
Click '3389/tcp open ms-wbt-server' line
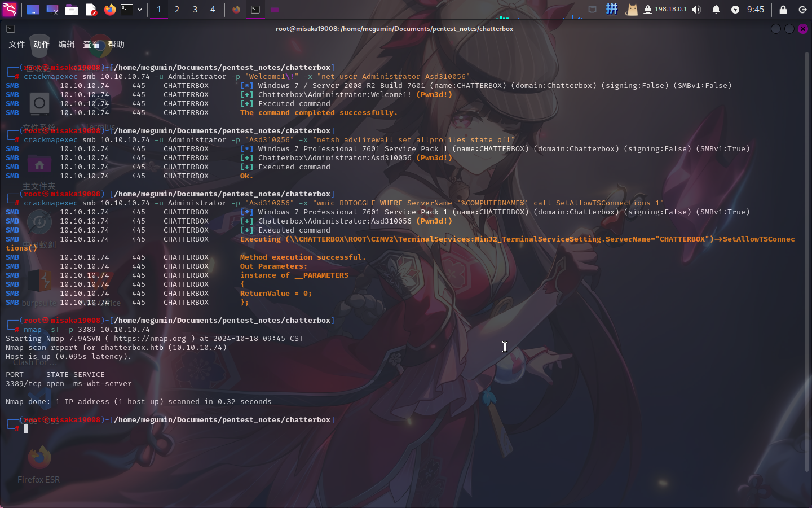point(69,384)
